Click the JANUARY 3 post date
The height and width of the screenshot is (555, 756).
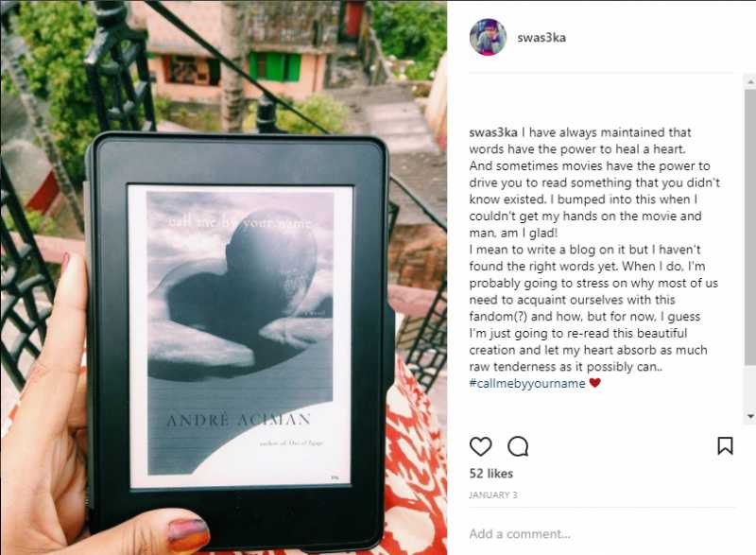tap(492, 494)
